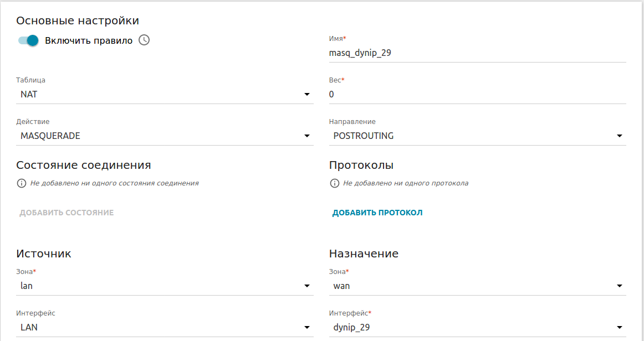
Task: Click the Назначение section heading
Action: click(x=364, y=254)
